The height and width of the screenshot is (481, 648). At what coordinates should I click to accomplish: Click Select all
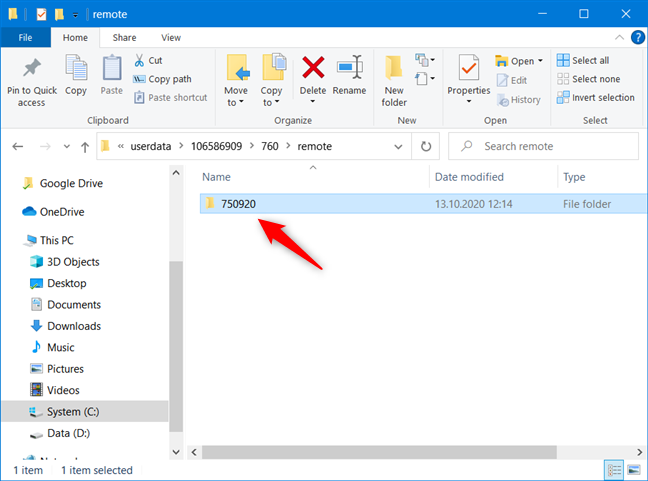583,60
